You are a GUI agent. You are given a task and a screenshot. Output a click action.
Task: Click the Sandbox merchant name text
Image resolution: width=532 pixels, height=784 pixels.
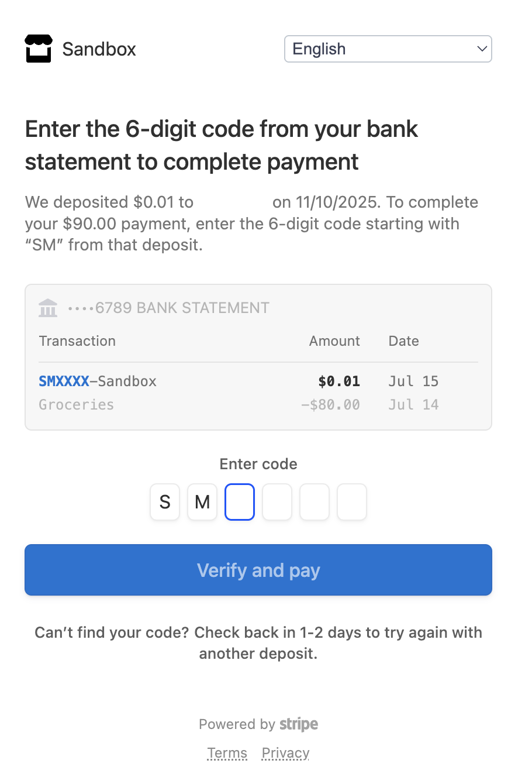pos(99,49)
